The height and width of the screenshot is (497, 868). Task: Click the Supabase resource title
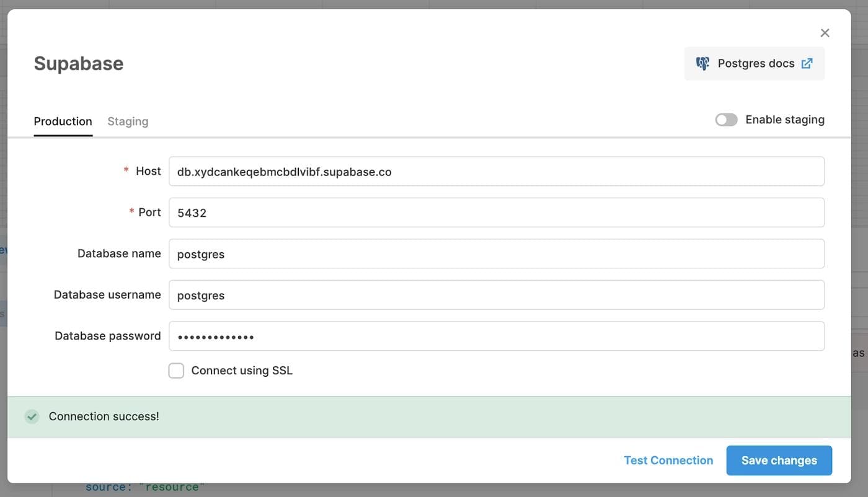[79, 63]
